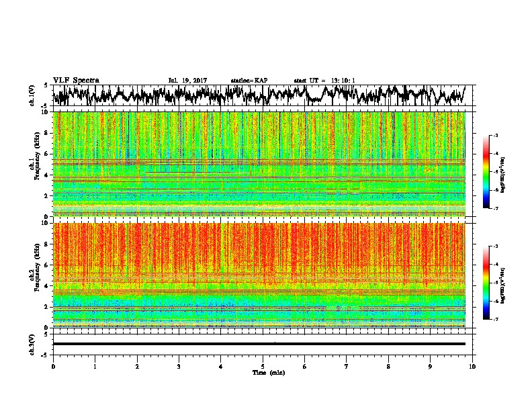Click the "station=KAP" header label

249,81
